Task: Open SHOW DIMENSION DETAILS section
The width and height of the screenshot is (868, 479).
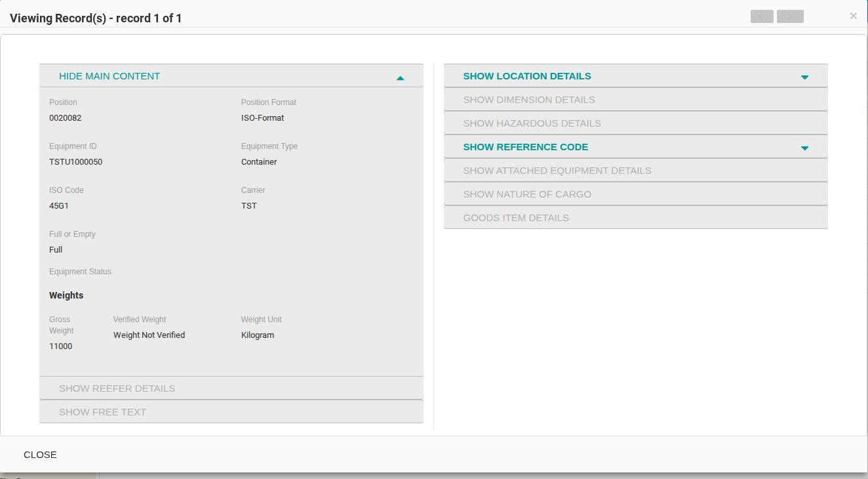Action: pyautogui.click(x=635, y=100)
